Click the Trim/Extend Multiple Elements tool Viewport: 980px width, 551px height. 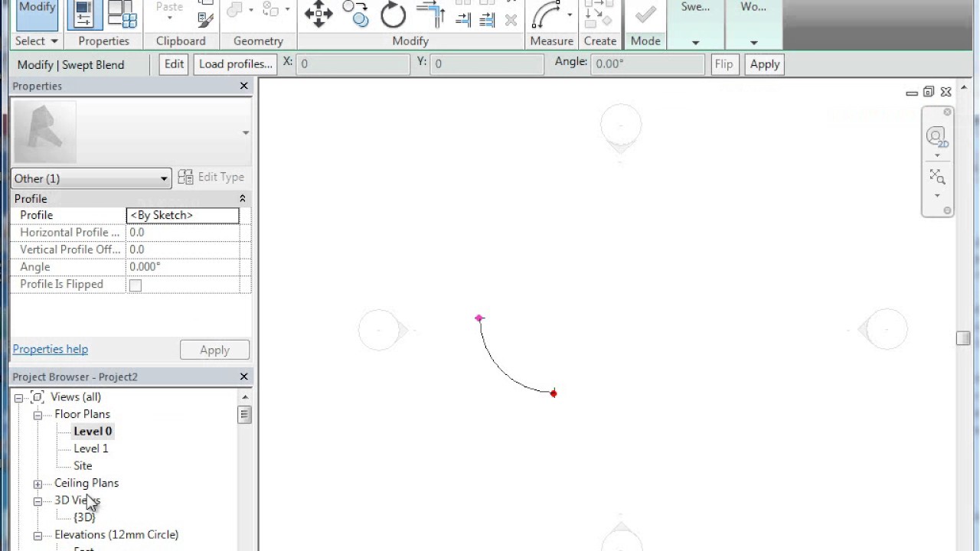(487, 21)
